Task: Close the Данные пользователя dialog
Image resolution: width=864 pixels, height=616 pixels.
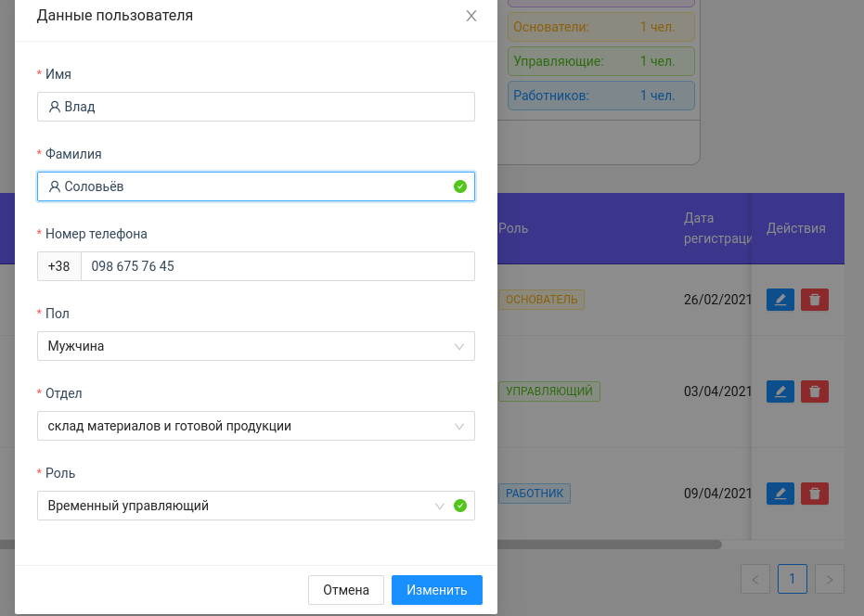Action: point(471,16)
